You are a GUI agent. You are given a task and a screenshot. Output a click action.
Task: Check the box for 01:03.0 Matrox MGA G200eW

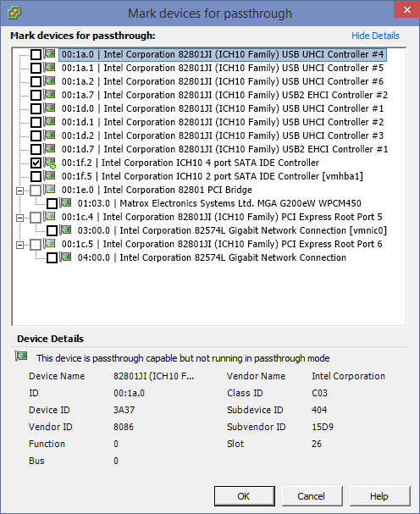click(52, 203)
